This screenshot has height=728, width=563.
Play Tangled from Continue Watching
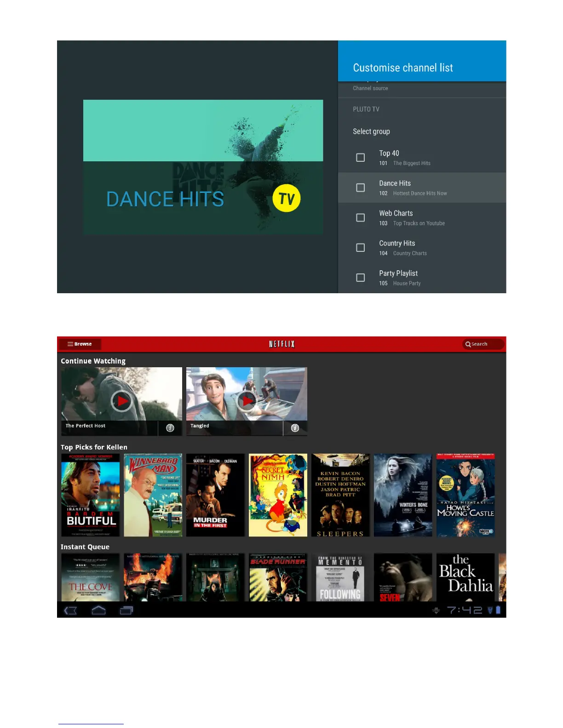click(x=247, y=401)
